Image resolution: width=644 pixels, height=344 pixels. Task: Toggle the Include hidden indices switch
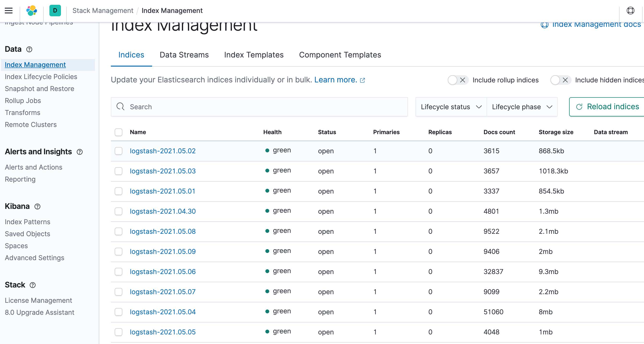coord(560,80)
